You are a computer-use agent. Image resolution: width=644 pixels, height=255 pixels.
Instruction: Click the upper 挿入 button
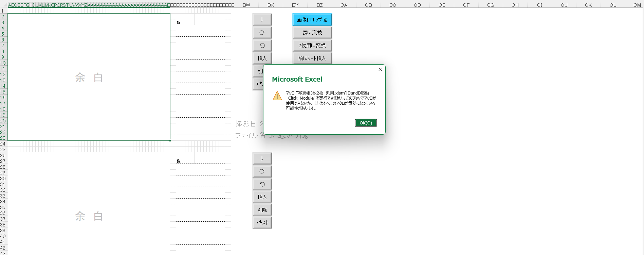[262, 58]
